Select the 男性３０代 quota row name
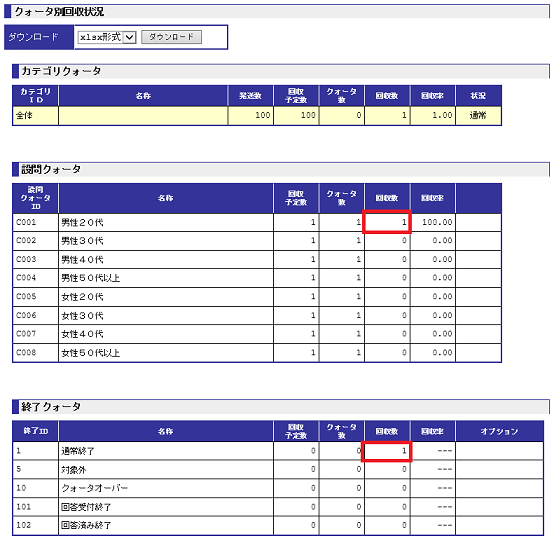 [x=82, y=241]
